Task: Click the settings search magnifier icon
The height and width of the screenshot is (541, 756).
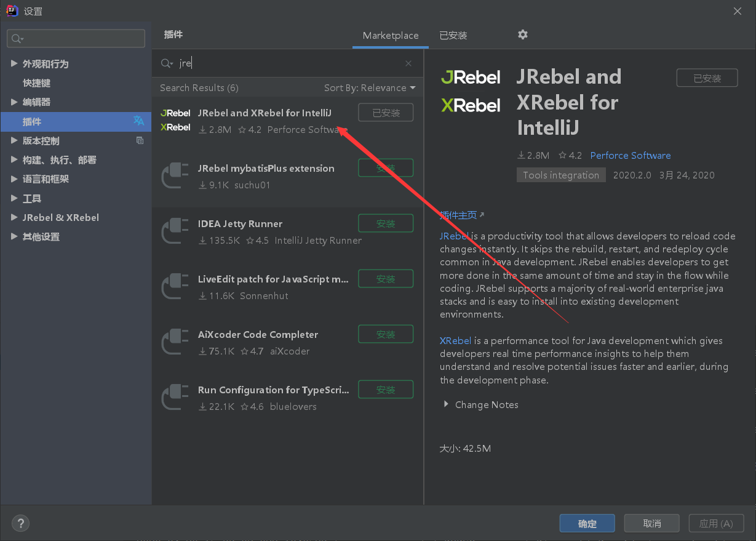Action: click(x=17, y=39)
